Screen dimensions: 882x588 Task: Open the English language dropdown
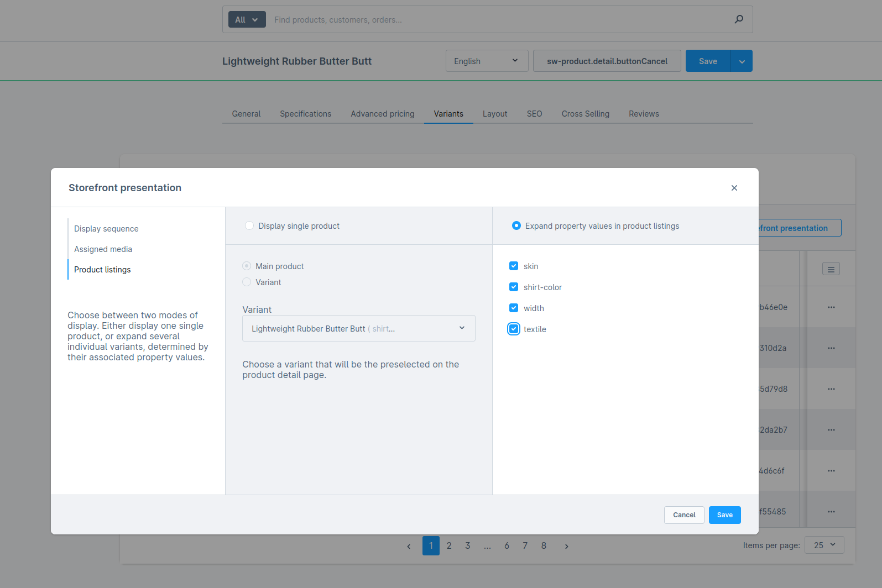(487, 61)
